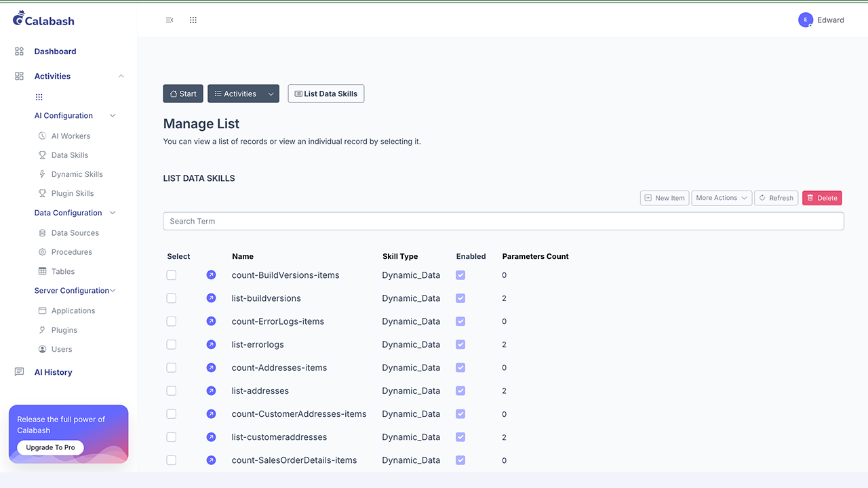
Task: Select the count-Addresses-items row checkbox
Action: 172,367
